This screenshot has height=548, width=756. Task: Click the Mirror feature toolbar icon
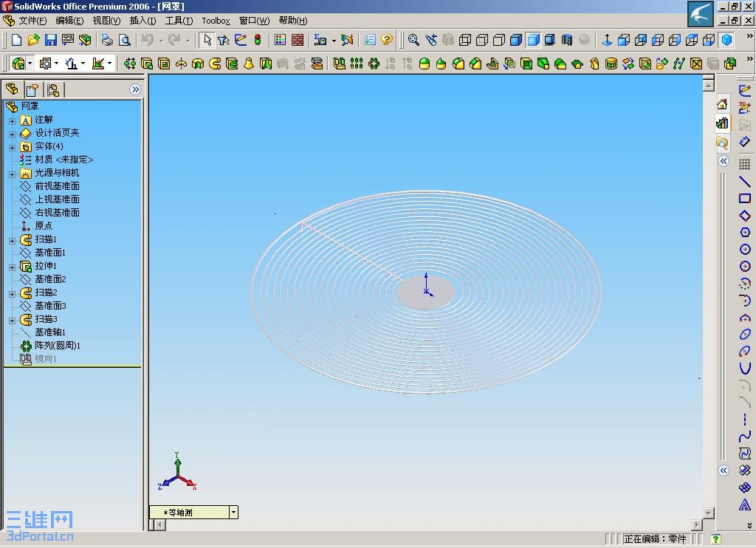[x=340, y=64]
